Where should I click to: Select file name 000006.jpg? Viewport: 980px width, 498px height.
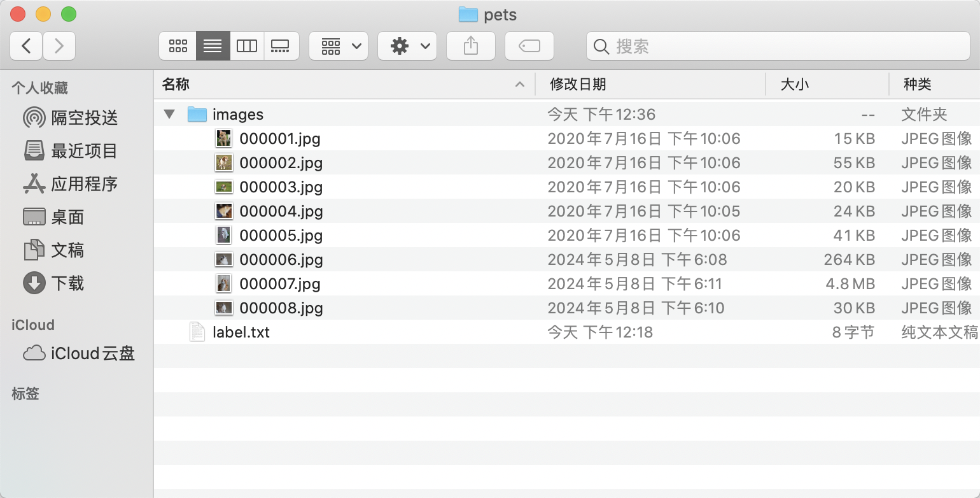click(281, 260)
